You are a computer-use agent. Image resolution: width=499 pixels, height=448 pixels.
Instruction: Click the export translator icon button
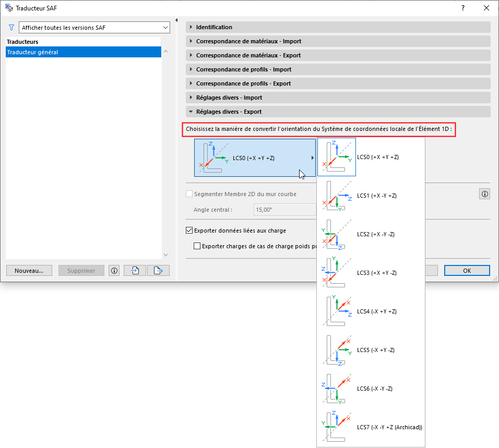point(158,271)
